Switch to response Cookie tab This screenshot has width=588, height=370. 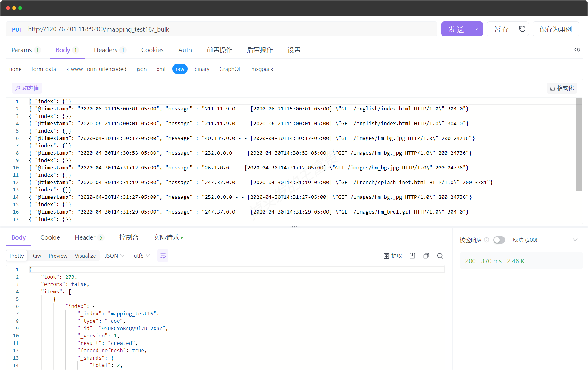(x=50, y=237)
